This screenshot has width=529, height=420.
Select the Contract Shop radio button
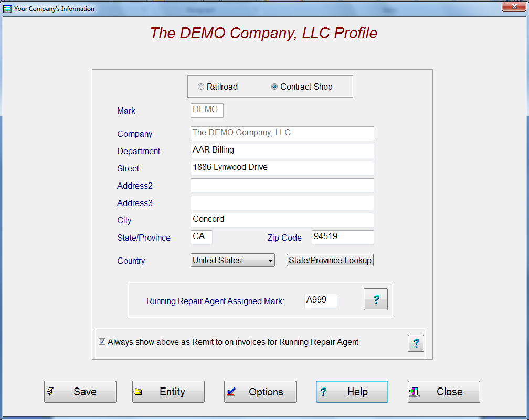(x=274, y=87)
